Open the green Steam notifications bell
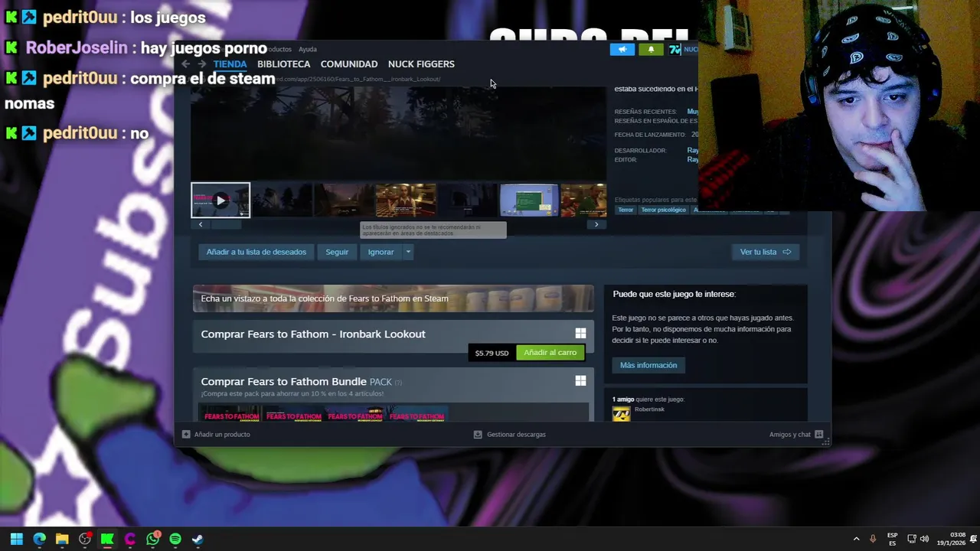980x551 pixels. pos(651,49)
